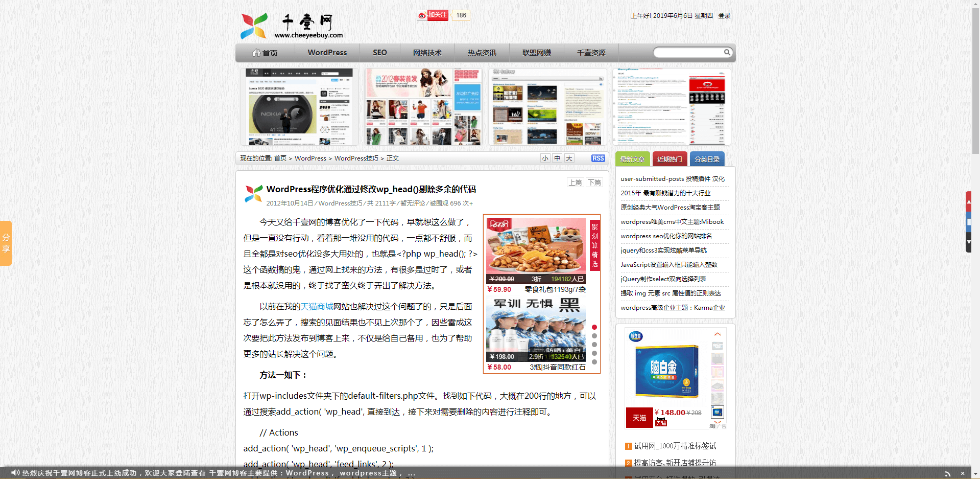
Task: Click the 加关注 follow button with eye icon
Action: tap(433, 15)
